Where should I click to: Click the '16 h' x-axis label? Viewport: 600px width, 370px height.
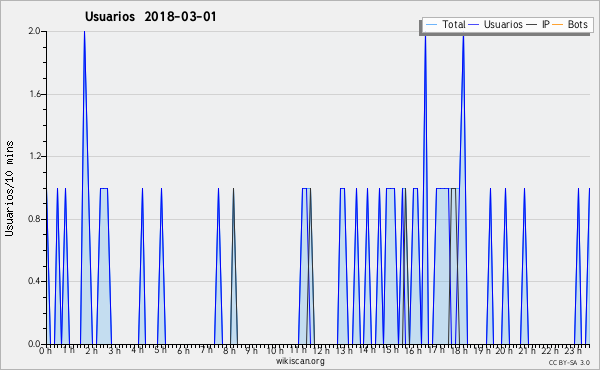click(x=413, y=350)
